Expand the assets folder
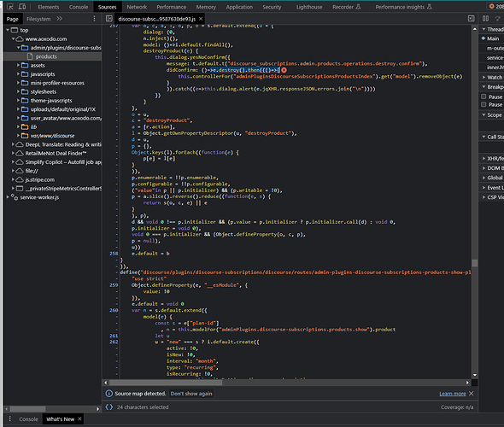 coord(18,65)
